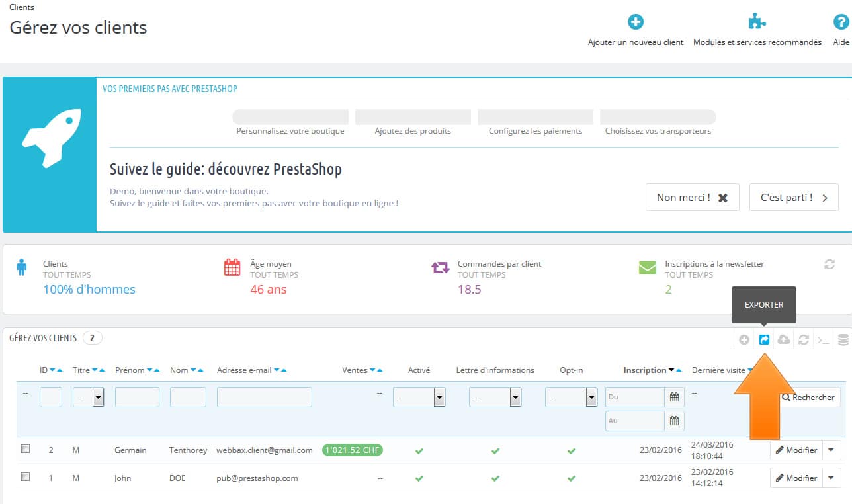Click Modifier for John DOE
This screenshot has height=504, width=852.
pyautogui.click(x=796, y=478)
